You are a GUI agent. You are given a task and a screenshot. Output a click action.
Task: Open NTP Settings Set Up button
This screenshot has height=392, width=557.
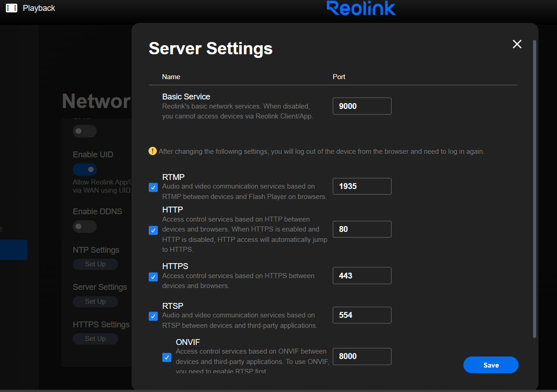[x=95, y=264]
